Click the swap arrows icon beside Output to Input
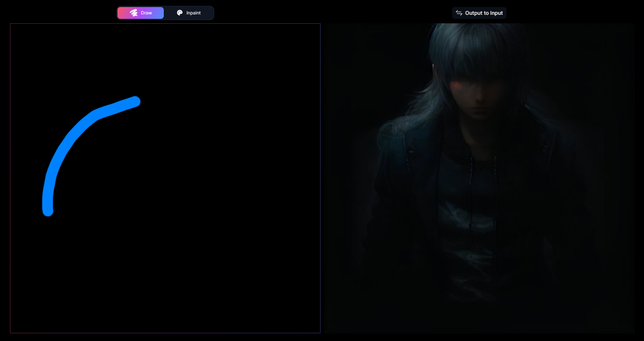 coord(459,13)
